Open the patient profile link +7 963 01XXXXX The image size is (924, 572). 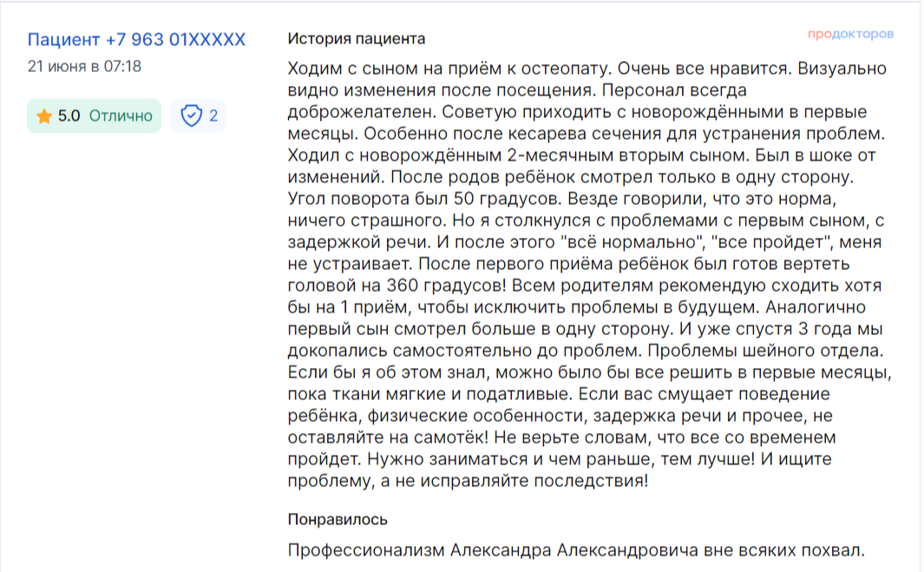coord(136,40)
